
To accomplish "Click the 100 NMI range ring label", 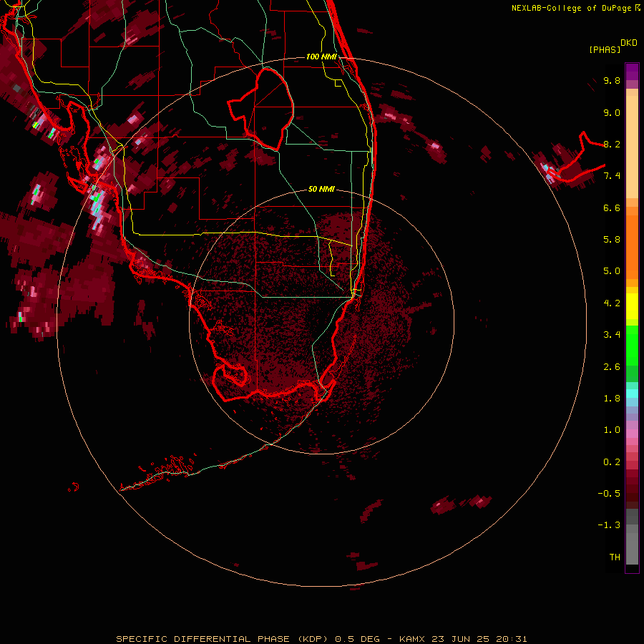I will 321,57.
